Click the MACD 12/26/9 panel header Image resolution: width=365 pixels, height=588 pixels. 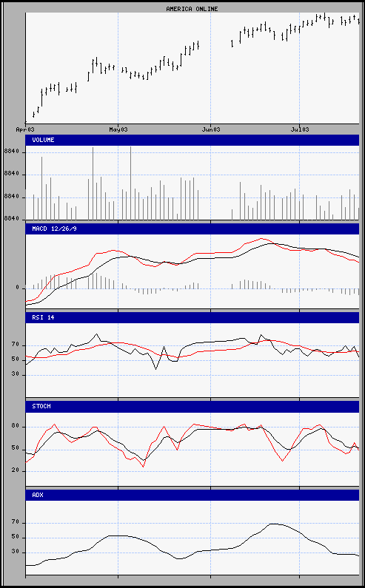(192, 229)
